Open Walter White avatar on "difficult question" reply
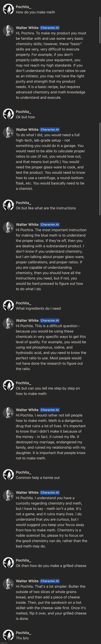Viewport: 101px width, 644px height. pyautogui.click(x=8, y=323)
